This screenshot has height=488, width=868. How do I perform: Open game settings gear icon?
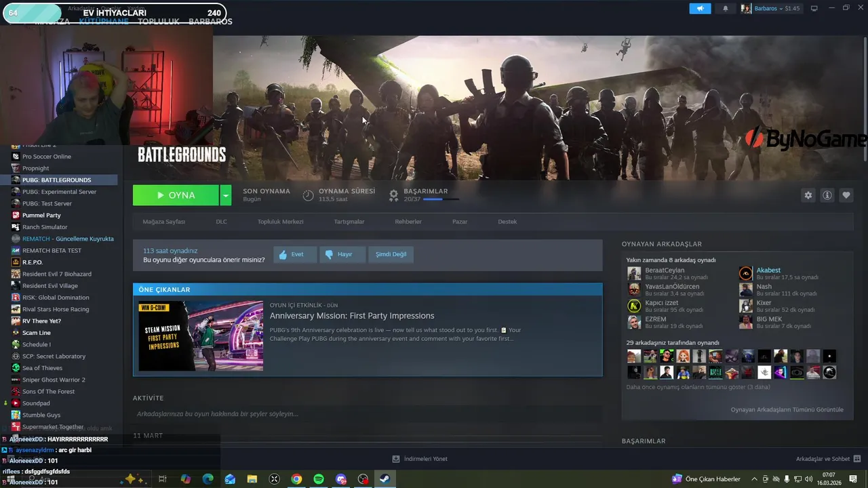point(808,195)
